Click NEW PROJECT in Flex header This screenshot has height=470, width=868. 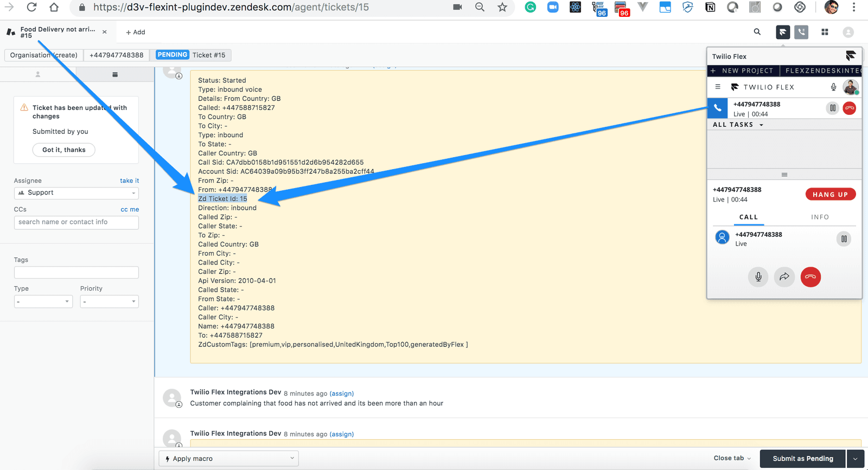click(x=742, y=70)
